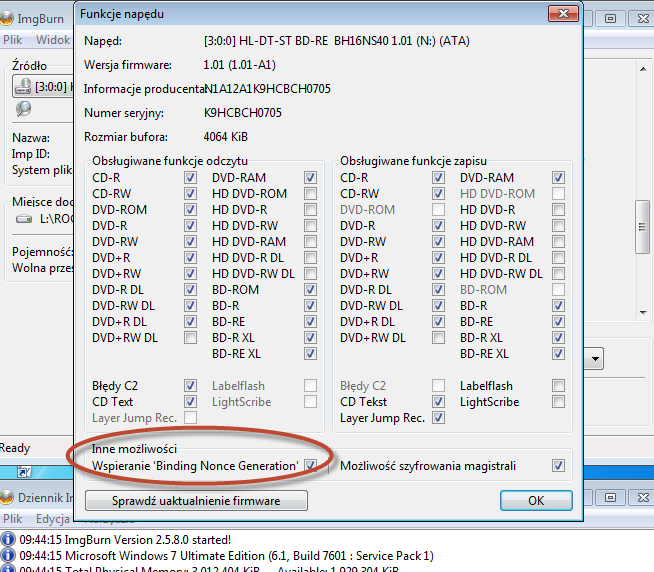Image resolution: width=654 pixels, height=572 pixels.
Task: Toggle the Labelflash write checkbox
Action: click(x=558, y=386)
